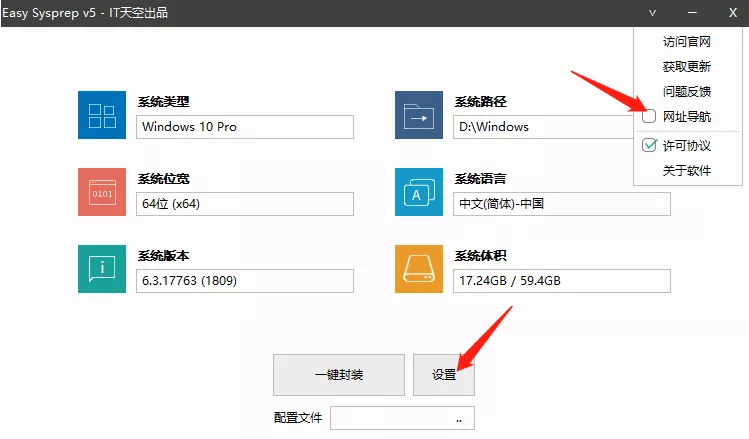Click the orange 系统体积 disk icon

pos(419,268)
